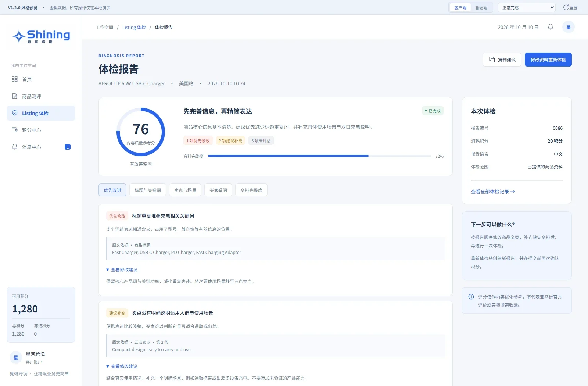
Task: Select the 优先改进 tab
Action: click(112, 190)
